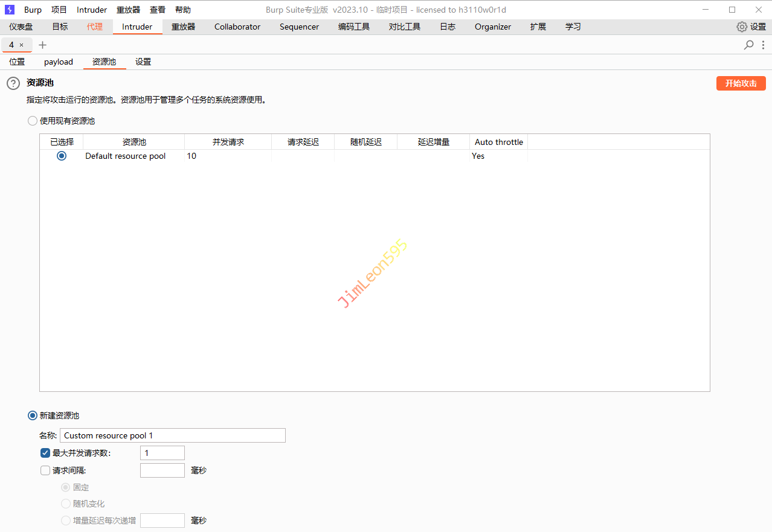Enable the 请求间隔 checkbox

pos(45,470)
